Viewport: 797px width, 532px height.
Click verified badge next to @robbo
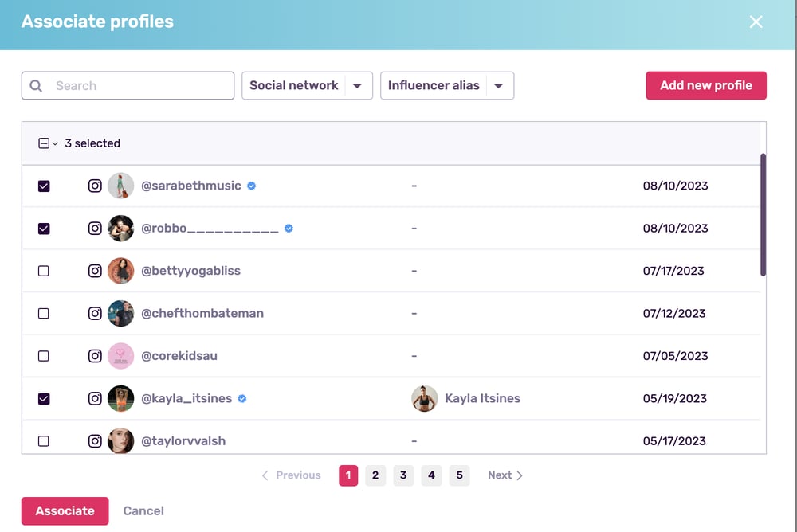click(289, 229)
